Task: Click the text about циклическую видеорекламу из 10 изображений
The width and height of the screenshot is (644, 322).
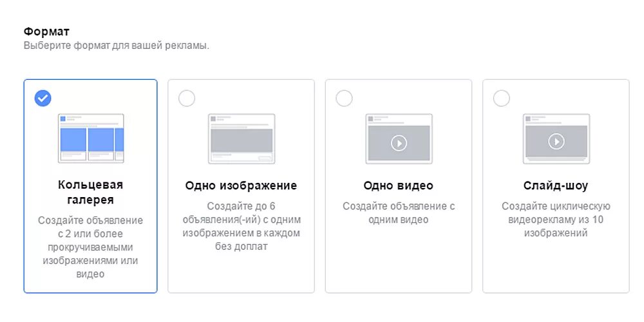Action: [556, 220]
